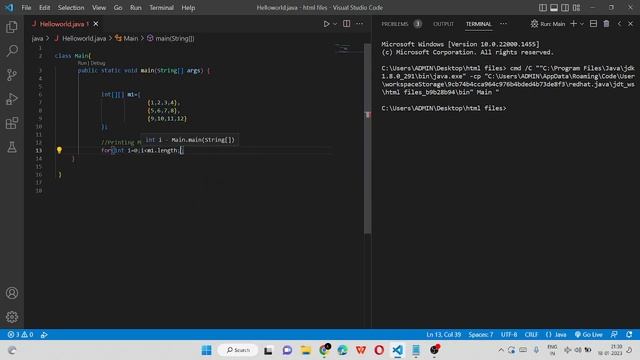
Task: Click Go Live in status bar
Action: 589,334
